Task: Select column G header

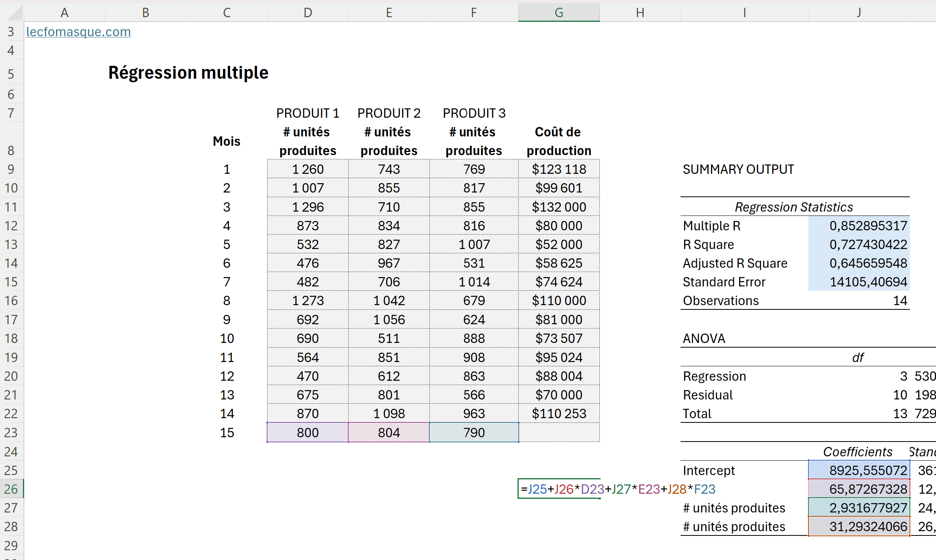Action: point(558,13)
